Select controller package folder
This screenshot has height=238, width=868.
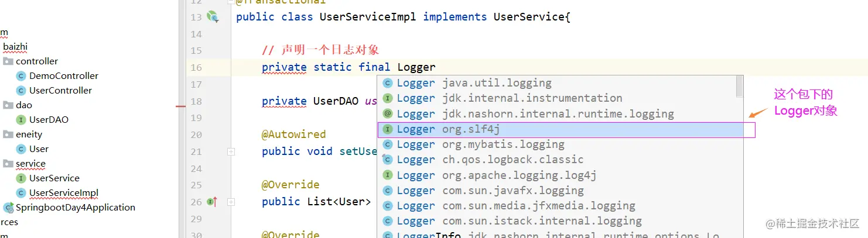point(37,61)
